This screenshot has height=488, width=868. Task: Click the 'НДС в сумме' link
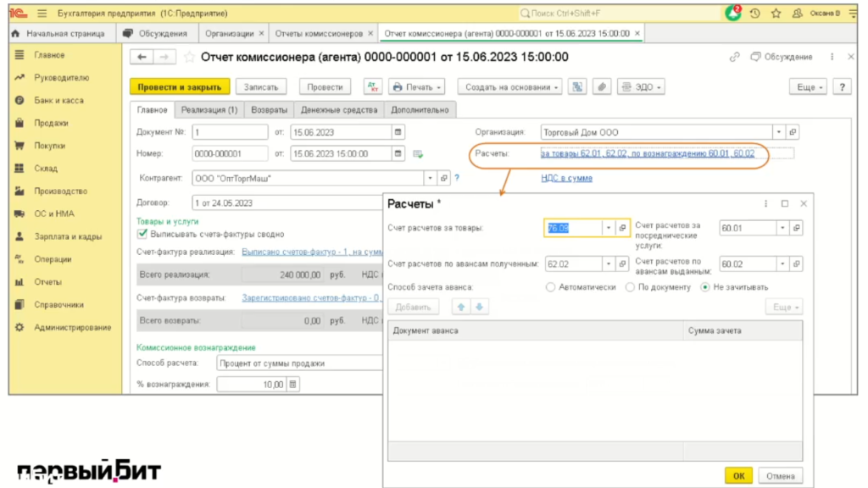[x=566, y=178]
